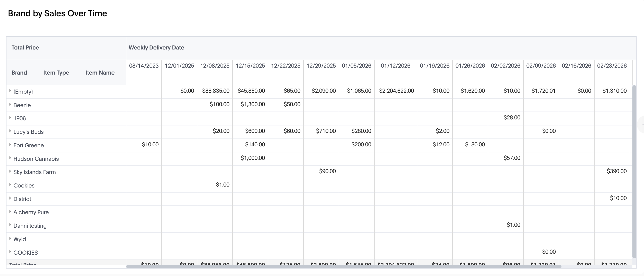Screen dimensions: 644x276
Task: Expand the 1906 brand row
Action: pyautogui.click(x=10, y=118)
